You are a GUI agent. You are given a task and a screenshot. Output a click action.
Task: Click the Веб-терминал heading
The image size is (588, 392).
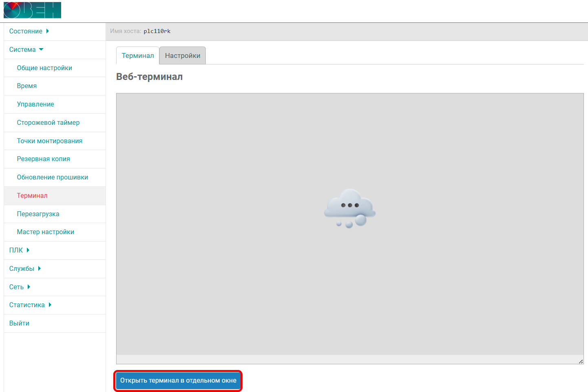click(x=149, y=77)
